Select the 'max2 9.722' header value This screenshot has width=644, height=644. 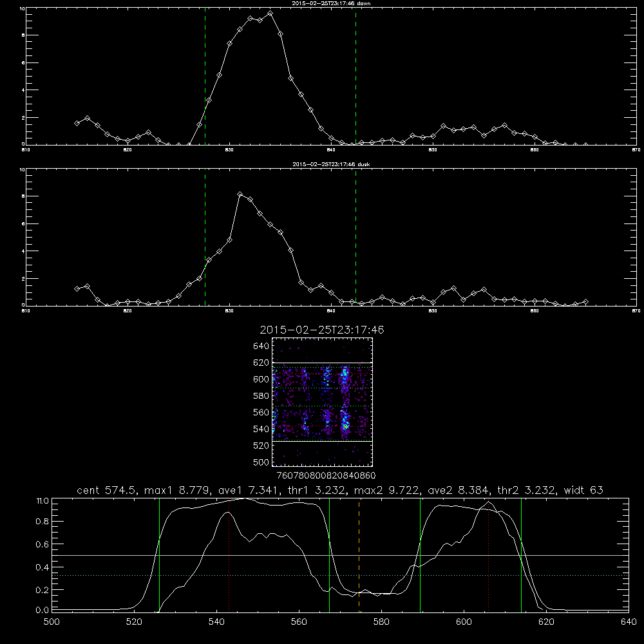point(387,490)
